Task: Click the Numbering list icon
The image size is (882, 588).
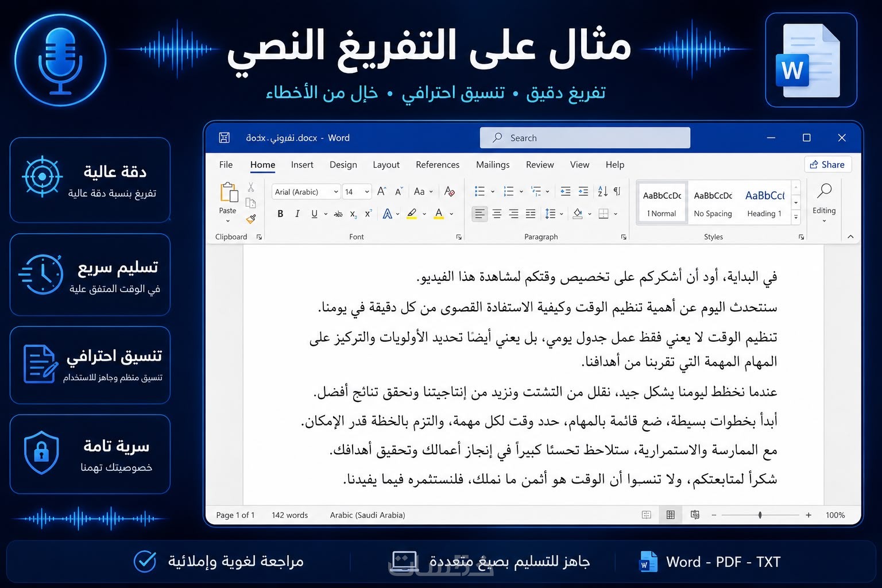Action: tap(509, 191)
